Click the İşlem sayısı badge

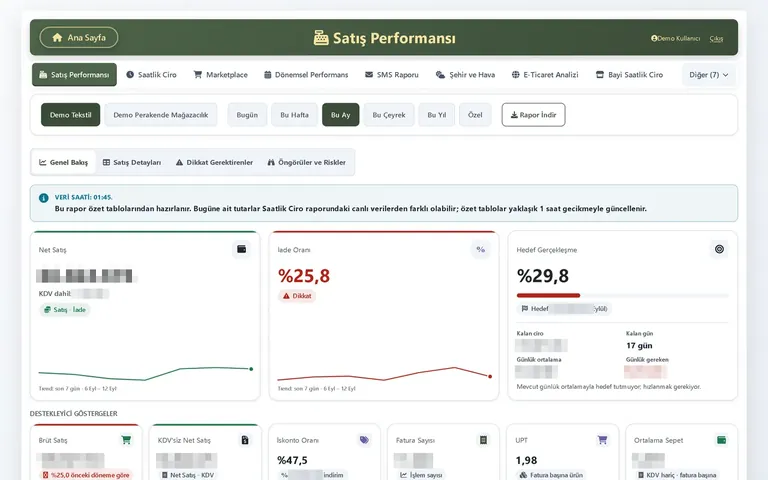pos(421,475)
